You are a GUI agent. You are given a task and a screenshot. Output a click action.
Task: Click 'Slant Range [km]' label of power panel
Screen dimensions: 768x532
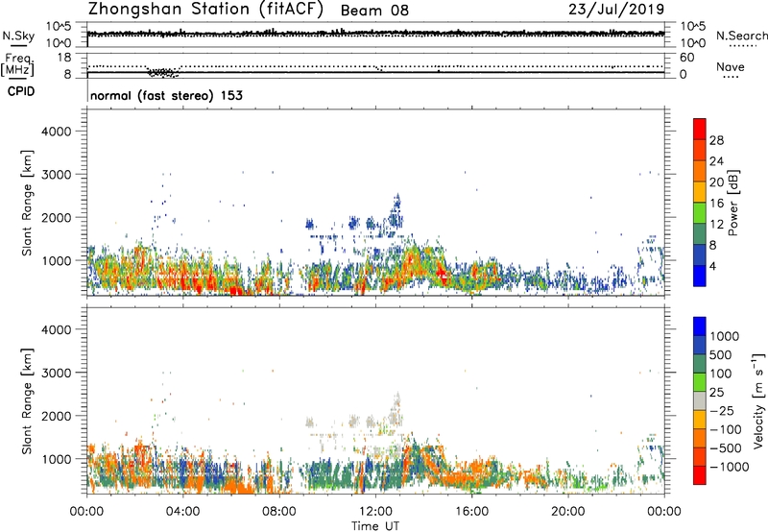pyautogui.click(x=27, y=203)
